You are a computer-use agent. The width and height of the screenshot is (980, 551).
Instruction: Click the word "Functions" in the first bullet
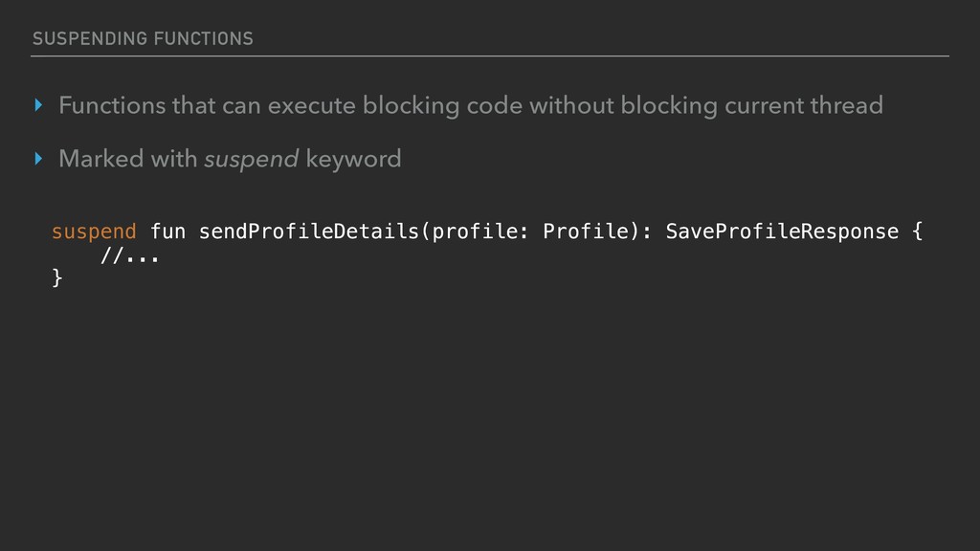[x=113, y=106]
